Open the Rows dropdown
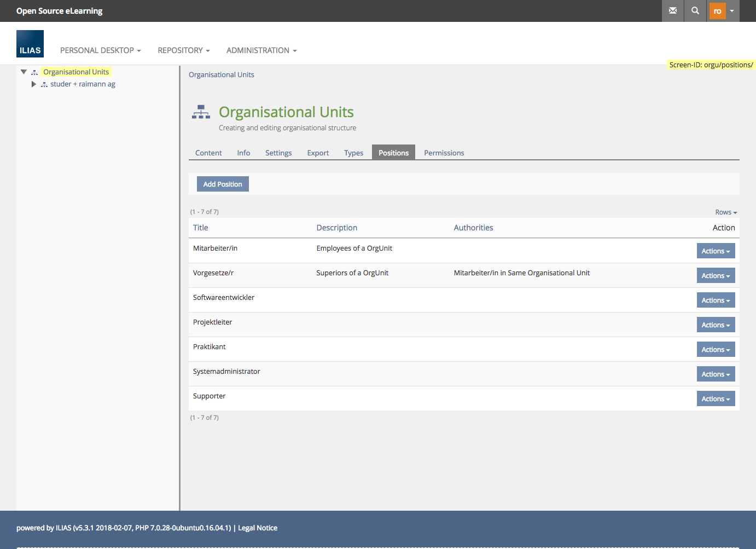Screen dimensions: 756x549 click(726, 212)
